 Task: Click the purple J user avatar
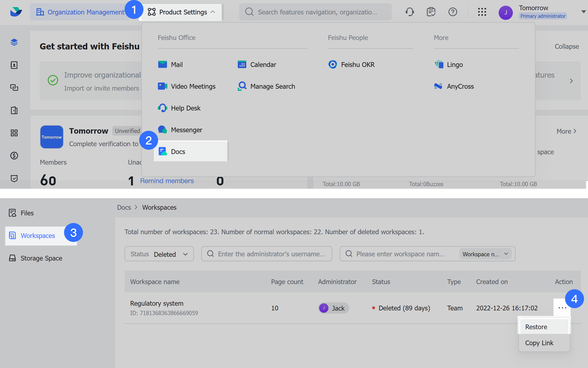pyautogui.click(x=506, y=12)
